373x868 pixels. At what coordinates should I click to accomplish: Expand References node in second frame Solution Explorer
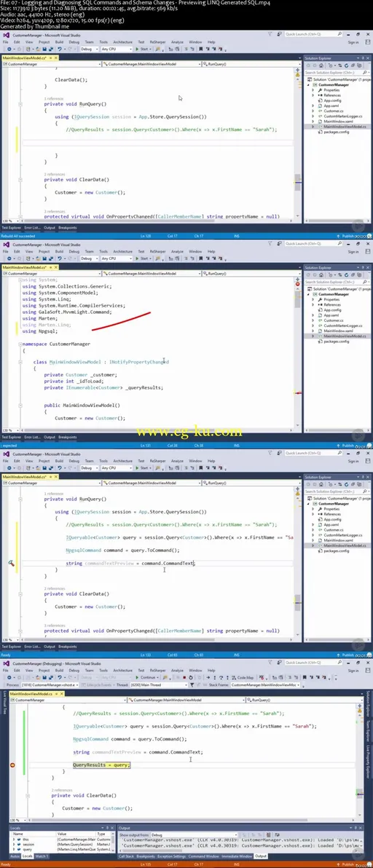[313, 304]
